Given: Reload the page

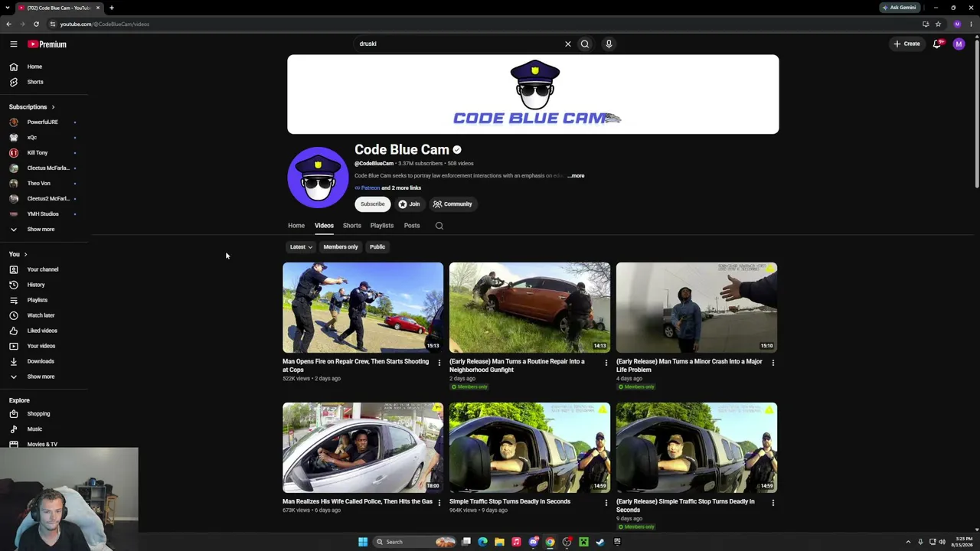Looking at the screenshot, I should point(36,24).
